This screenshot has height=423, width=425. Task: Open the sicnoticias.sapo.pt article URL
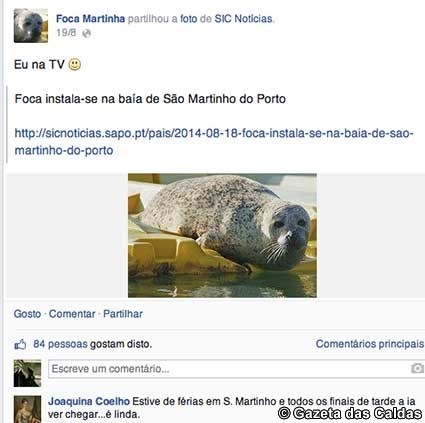pyautogui.click(x=214, y=142)
